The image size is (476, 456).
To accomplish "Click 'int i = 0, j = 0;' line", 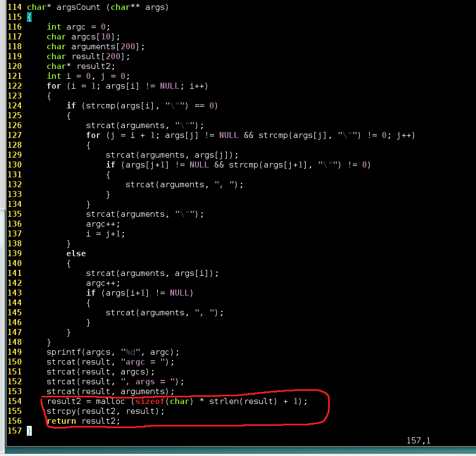I will (x=88, y=76).
